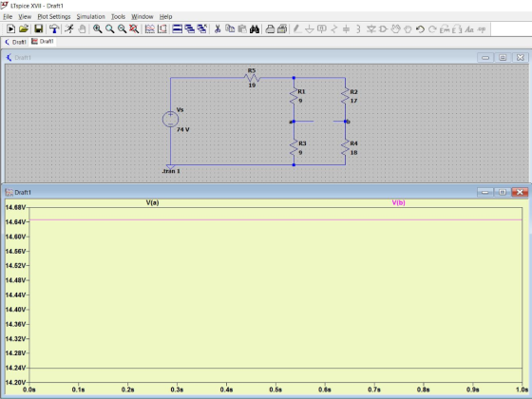Click the Undo arrow icon
The height and width of the screenshot is (399, 532).
(x=420, y=29)
